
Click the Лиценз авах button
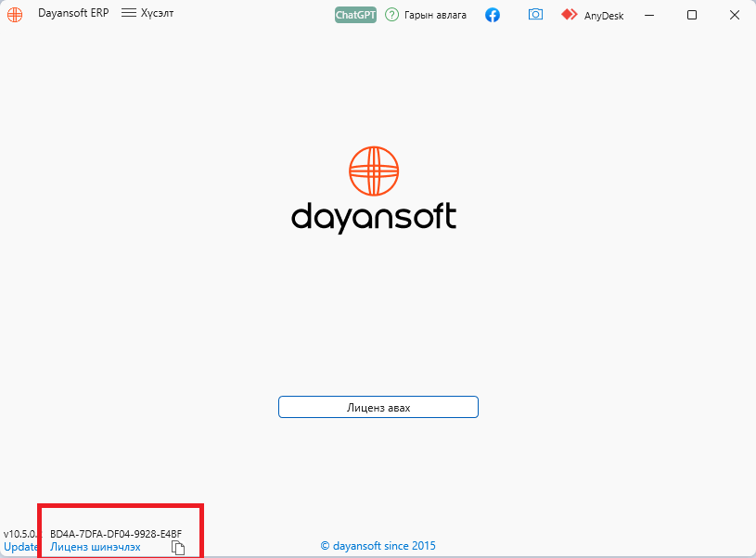(378, 407)
